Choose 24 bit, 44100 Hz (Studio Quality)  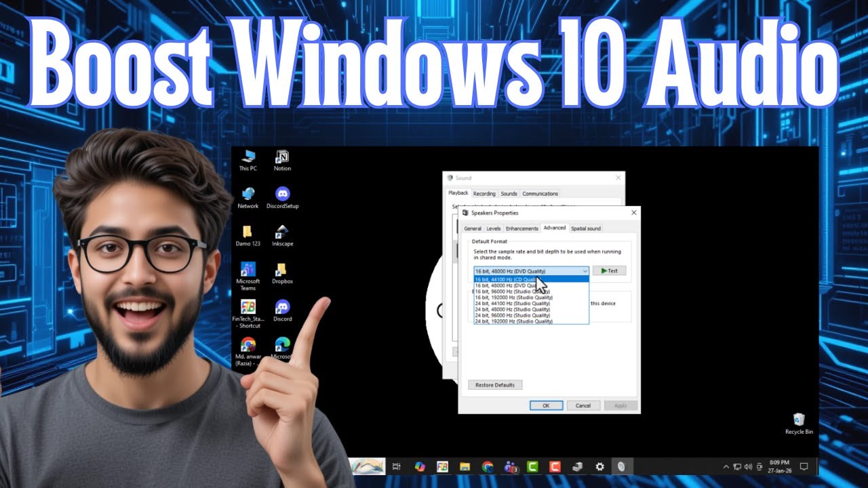[531, 304]
